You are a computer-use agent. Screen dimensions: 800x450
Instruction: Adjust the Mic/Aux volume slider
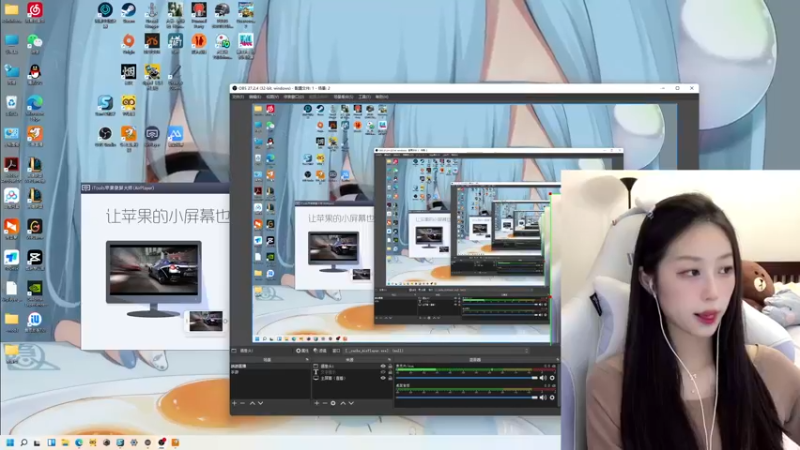(x=467, y=378)
